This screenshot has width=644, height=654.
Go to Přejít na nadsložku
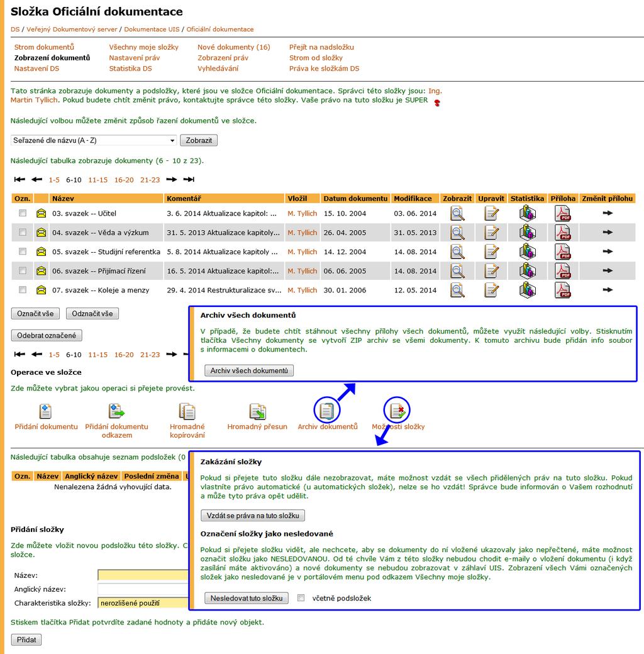[x=321, y=47]
